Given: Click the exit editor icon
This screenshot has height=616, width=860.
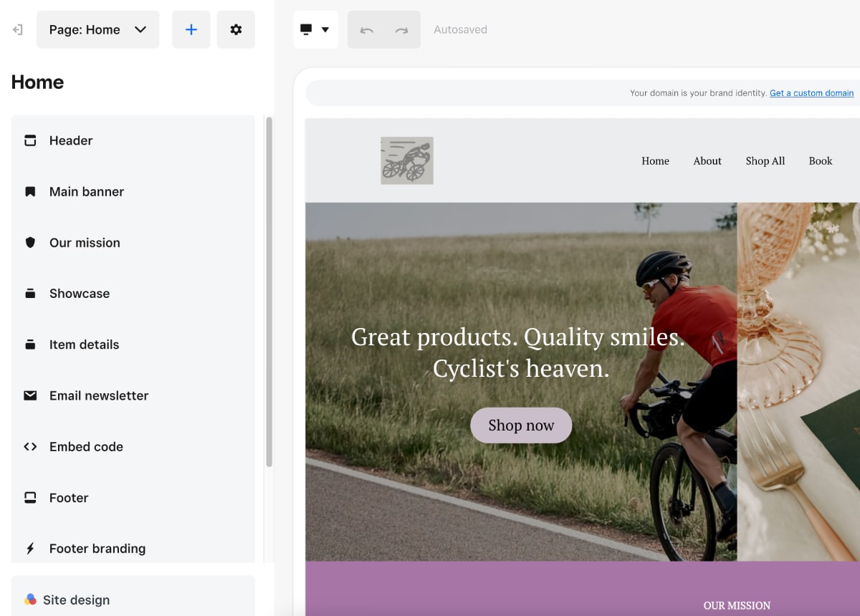Looking at the screenshot, I should click(x=18, y=29).
